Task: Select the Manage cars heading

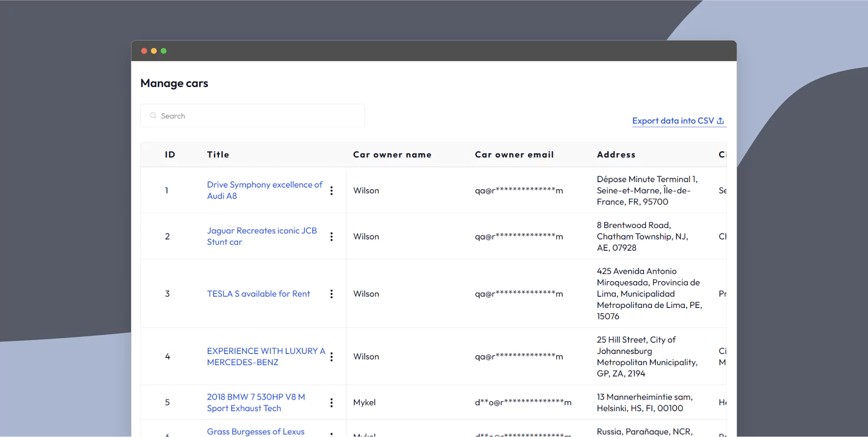Action: [174, 83]
